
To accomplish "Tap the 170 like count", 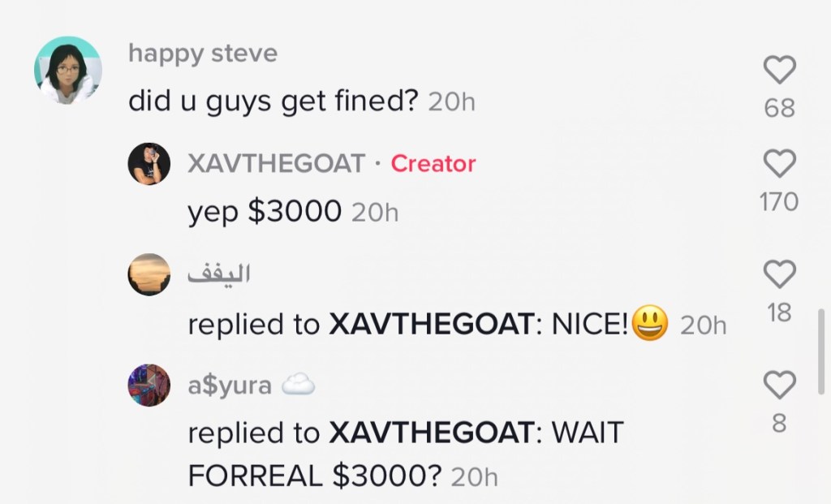I will [779, 202].
